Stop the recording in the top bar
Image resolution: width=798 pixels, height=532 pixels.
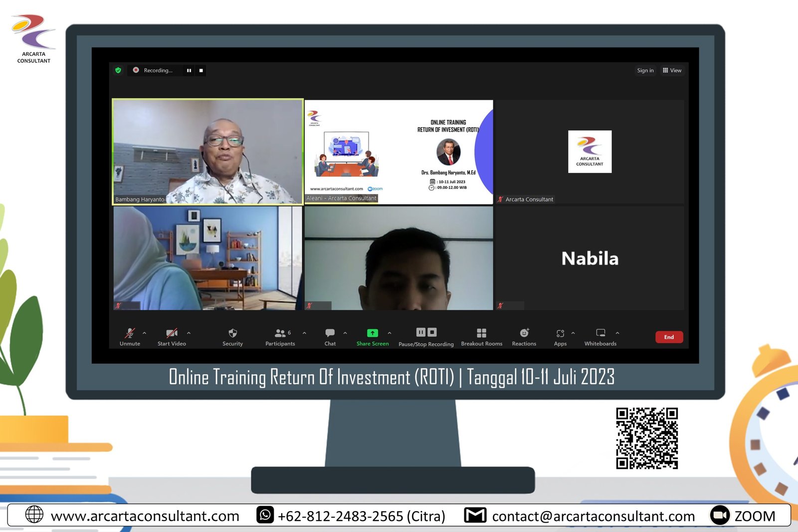[x=201, y=70]
